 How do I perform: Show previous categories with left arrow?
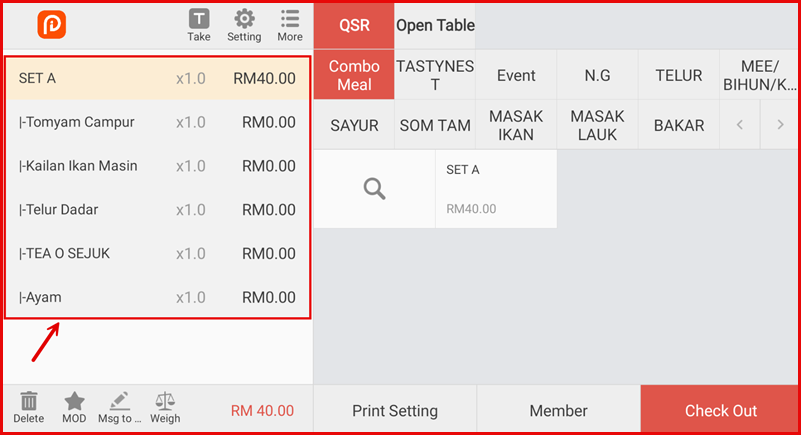[x=740, y=126]
